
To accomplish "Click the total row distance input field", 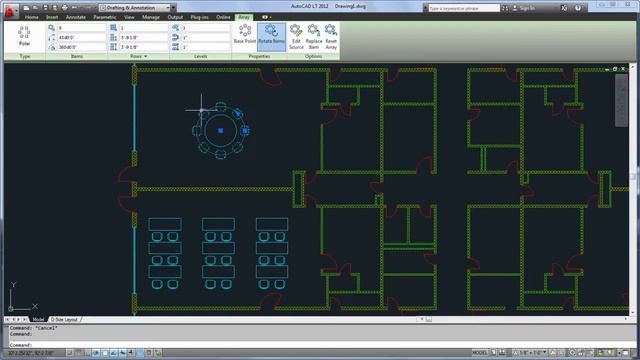I will pos(143,47).
